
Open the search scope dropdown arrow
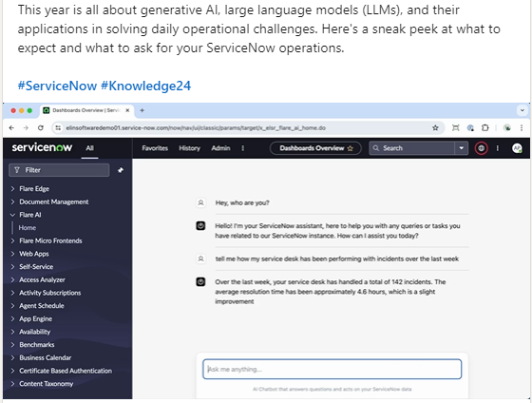[462, 148]
